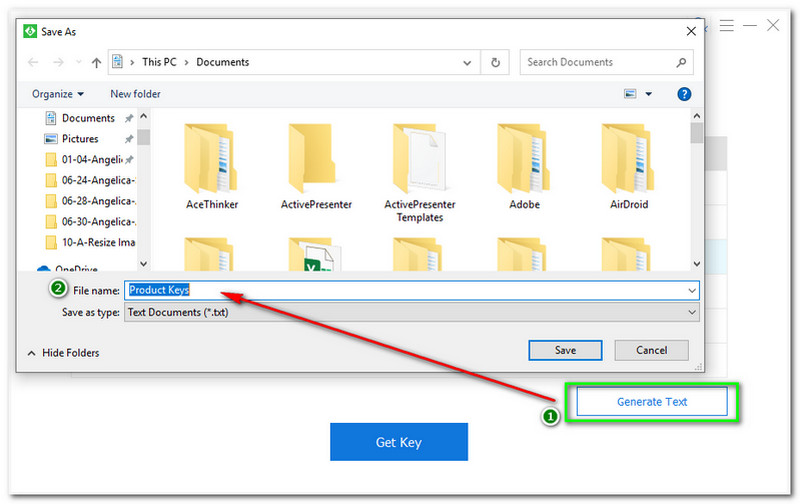Select Pictures in the navigation pane
This screenshot has width=800, height=504.
(80, 139)
